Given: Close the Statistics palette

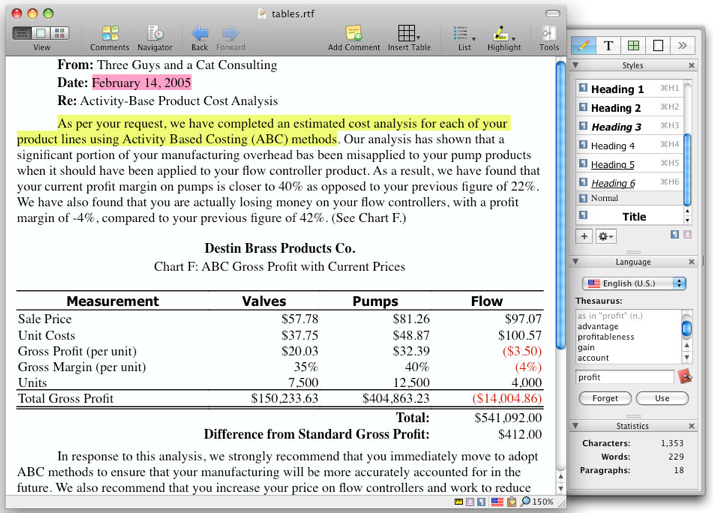Looking at the screenshot, I should pyautogui.click(x=691, y=426).
